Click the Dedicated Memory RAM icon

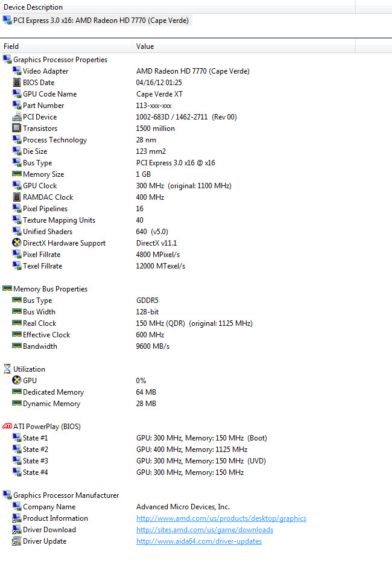pos(17,392)
